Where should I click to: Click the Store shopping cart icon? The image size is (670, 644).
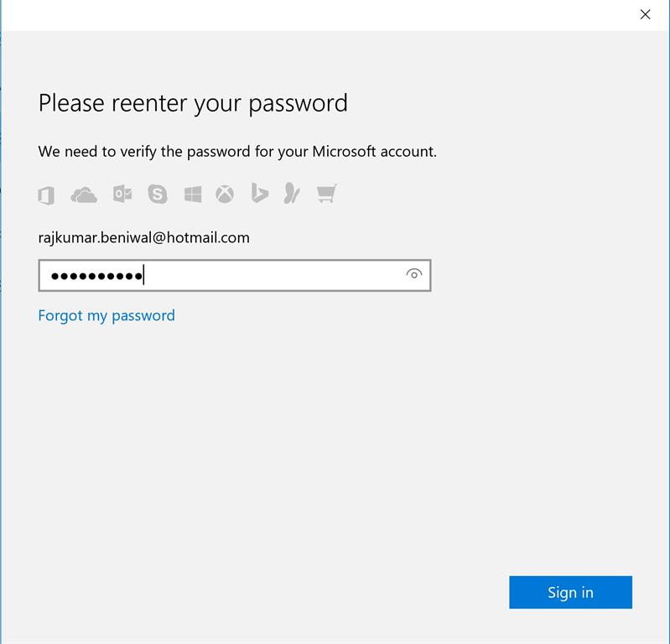pos(326,195)
